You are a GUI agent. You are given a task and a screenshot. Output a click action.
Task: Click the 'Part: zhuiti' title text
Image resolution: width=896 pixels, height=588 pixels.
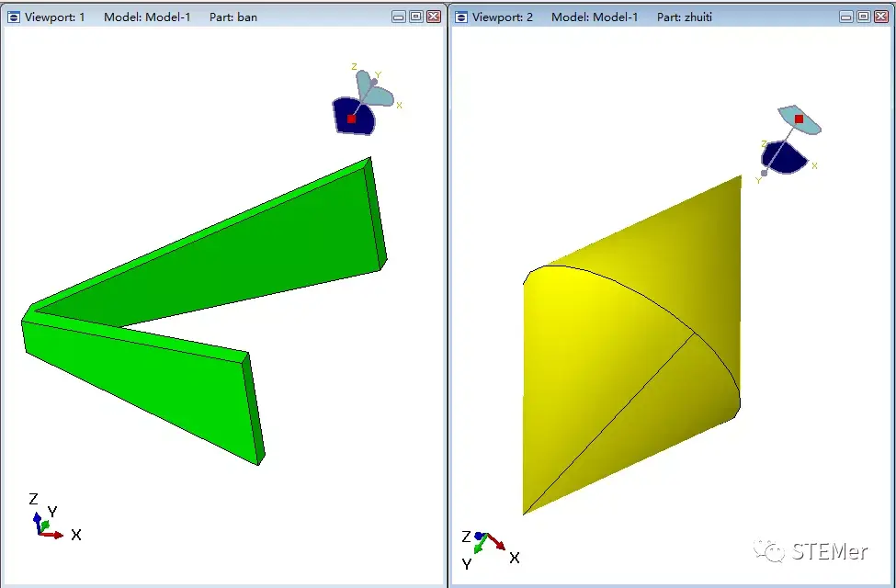[x=685, y=17]
